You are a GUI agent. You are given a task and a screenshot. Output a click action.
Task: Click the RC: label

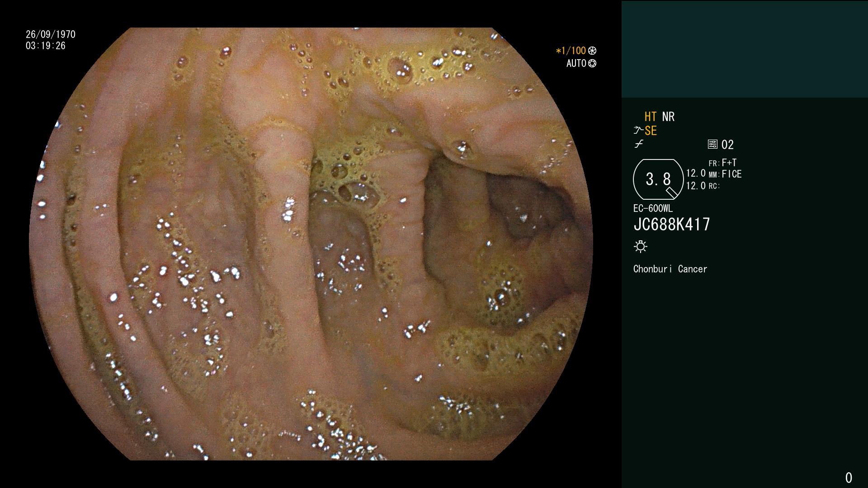[714, 186]
